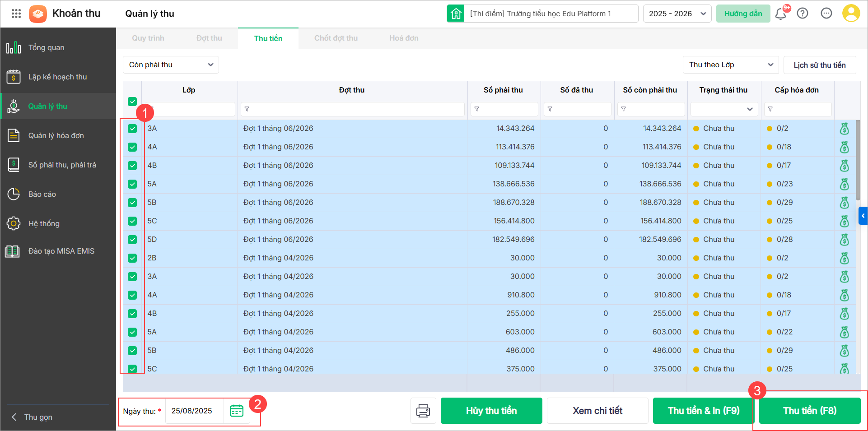Click the printer icon button
The height and width of the screenshot is (431, 868).
pyautogui.click(x=423, y=411)
